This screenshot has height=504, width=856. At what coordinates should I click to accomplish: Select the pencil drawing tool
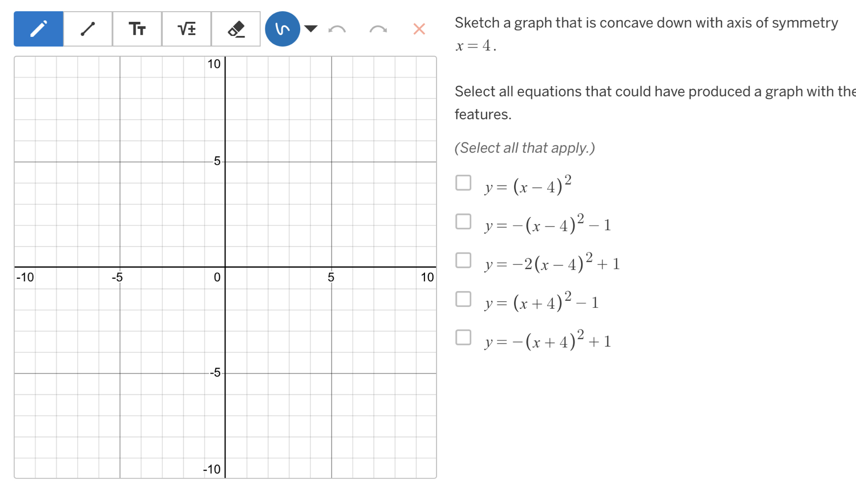pos(39,29)
